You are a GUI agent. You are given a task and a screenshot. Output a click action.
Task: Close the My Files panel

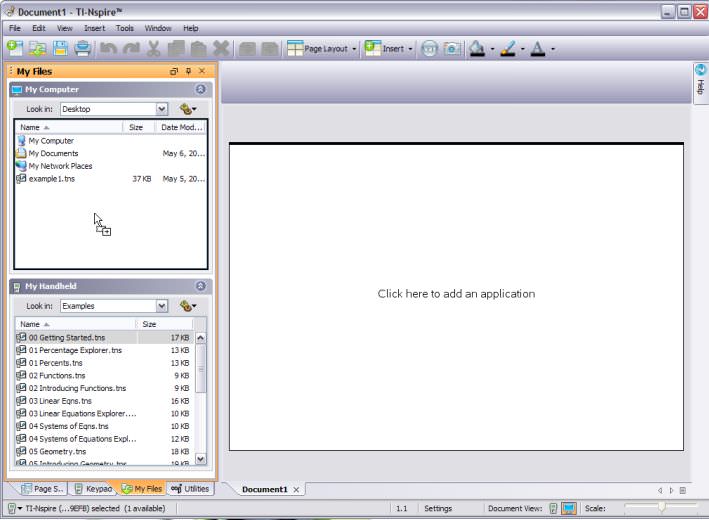click(x=202, y=71)
